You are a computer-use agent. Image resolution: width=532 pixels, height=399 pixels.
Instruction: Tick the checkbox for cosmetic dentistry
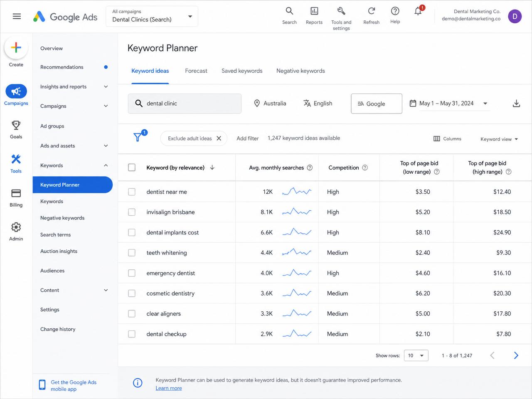pyautogui.click(x=132, y=293)
